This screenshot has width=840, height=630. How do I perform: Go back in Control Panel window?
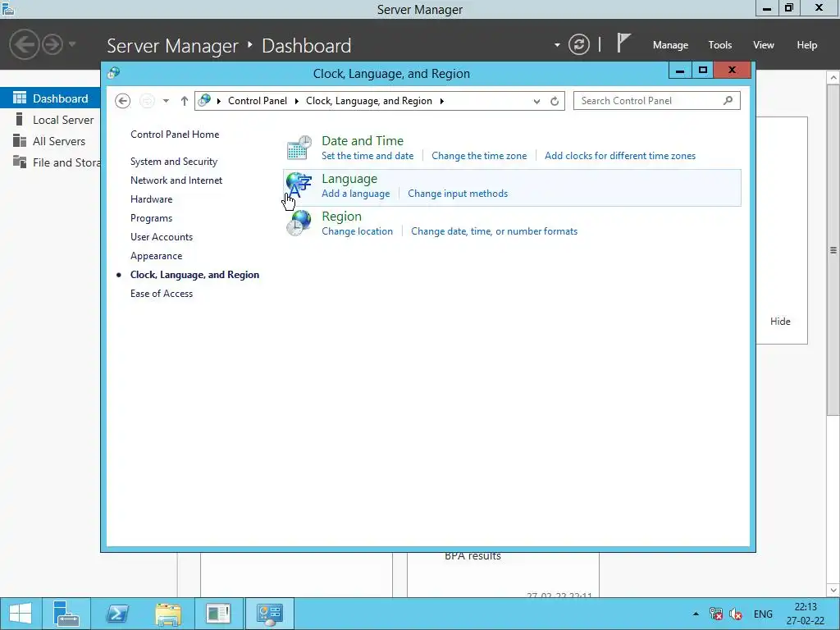pyautogui.click(x=123, y=101)
